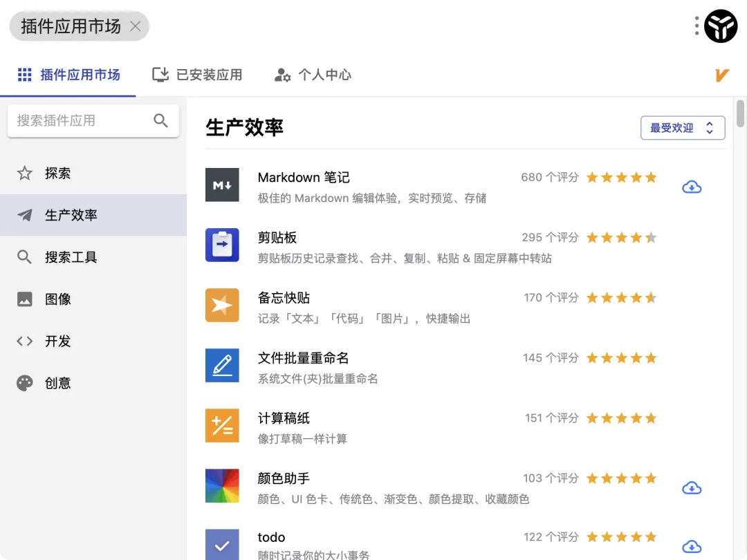Click the 计算稿纸 calculator icon

tap(222, 425)
